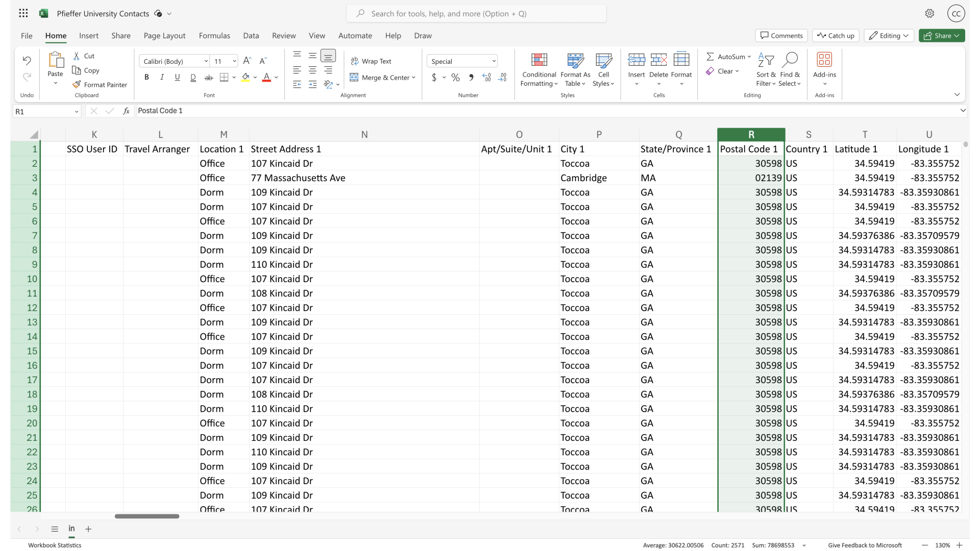
Task: Toggle bold formatting
Action: [x=146, y=77]
